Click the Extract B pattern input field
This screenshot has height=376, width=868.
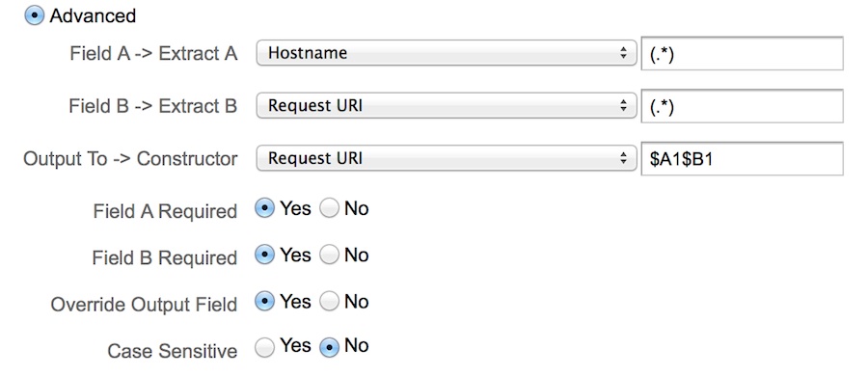tap(742, 106)
